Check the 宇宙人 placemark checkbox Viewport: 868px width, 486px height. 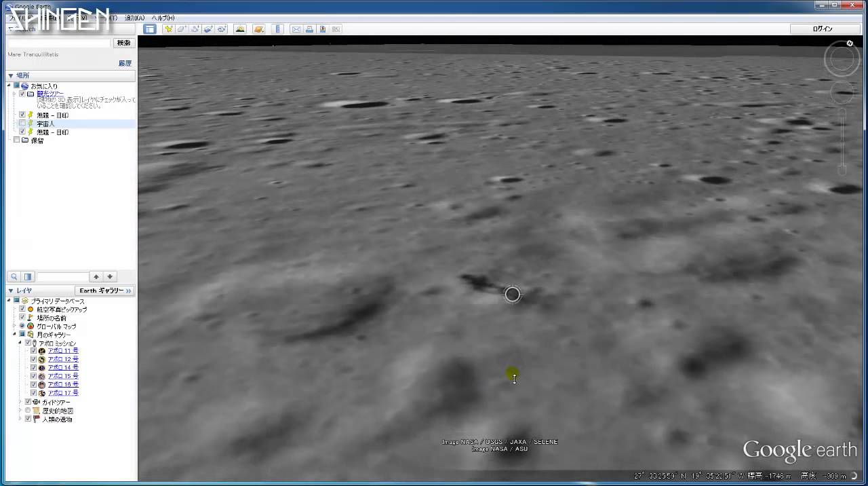[x=22, y=124]
